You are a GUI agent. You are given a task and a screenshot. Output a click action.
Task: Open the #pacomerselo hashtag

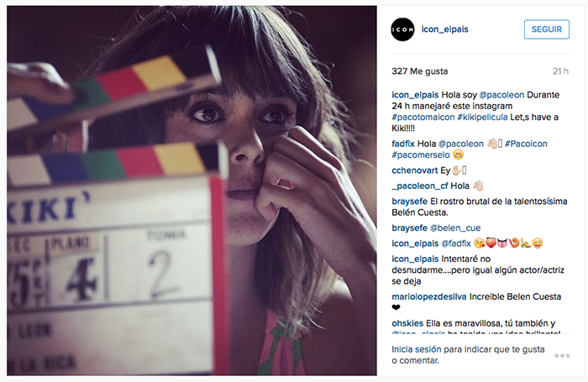[421, 154]
